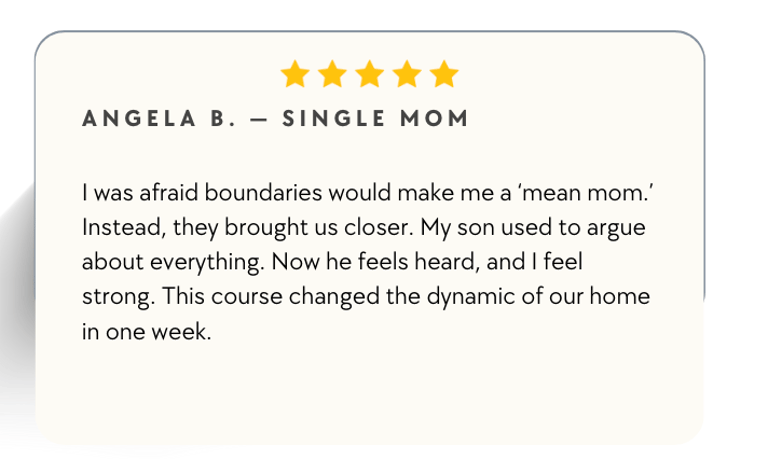Screen dimensions: 768x459
Task: Select the middle third rating star
Action: pos(369,74)
